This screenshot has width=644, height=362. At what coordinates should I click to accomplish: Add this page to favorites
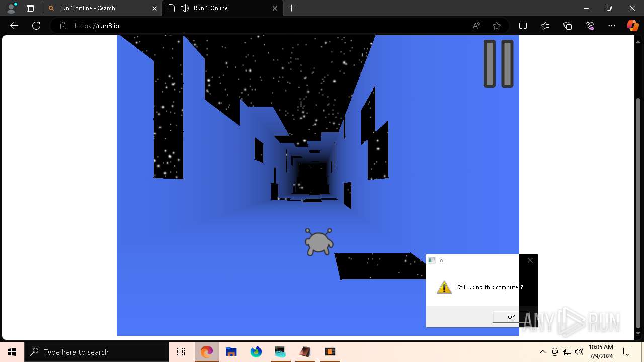(497, 26)
